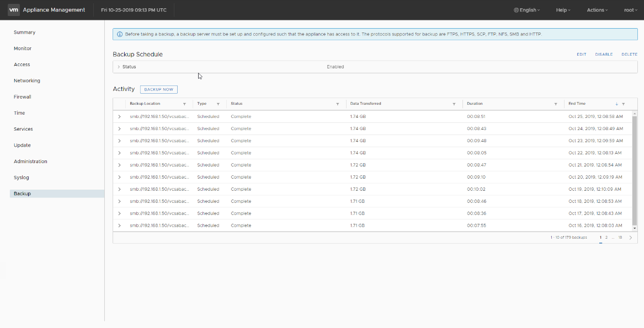Viewport: 644px width, 328px height.
Task: Expand the Oct 17, 2019 backup row
Action: (120, 213)
